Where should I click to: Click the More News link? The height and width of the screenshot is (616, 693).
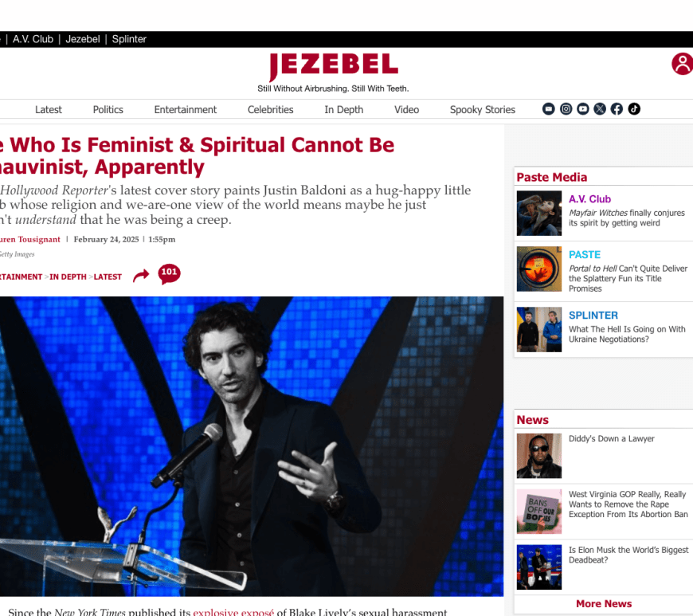point(604,603)
